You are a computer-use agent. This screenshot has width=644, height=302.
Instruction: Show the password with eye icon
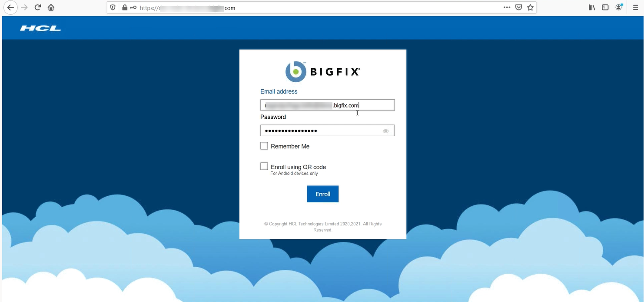pyautogui.click(x=385, y=131)
